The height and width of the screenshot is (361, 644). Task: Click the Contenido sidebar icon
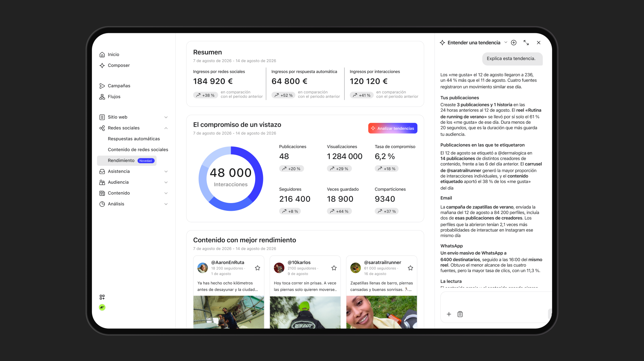tap(102, 193)
